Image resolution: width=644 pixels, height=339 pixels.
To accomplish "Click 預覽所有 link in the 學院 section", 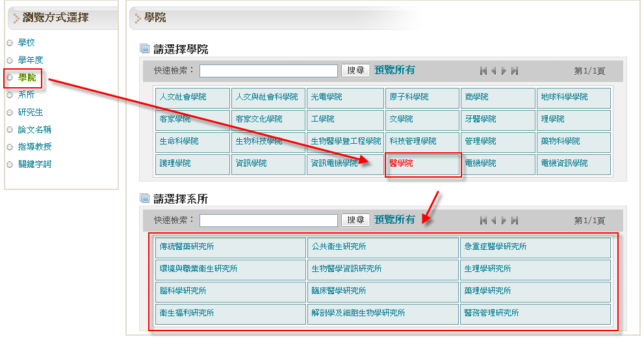I will (394, 70).
